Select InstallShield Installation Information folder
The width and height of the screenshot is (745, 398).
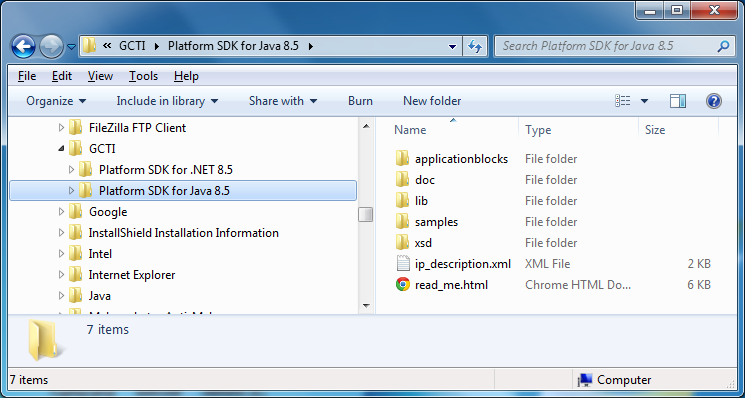pyautogui.click(x=183, y=233)
